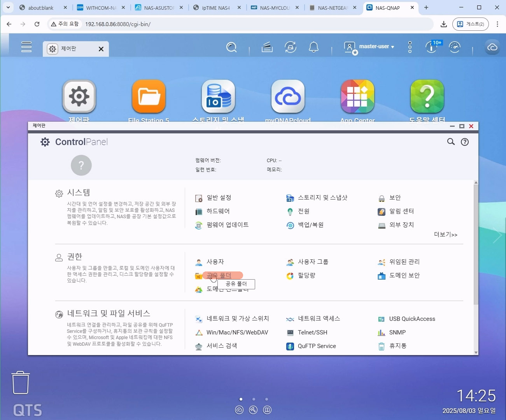The width and height of the screenshot is (506, 420).
Task: Open the dashboard gauge icon in the top bar
Action: [x=454, y=47]
